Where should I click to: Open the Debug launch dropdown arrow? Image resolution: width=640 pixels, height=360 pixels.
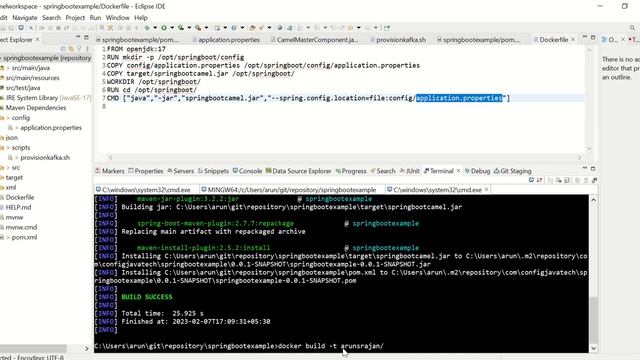coord(155,28)
